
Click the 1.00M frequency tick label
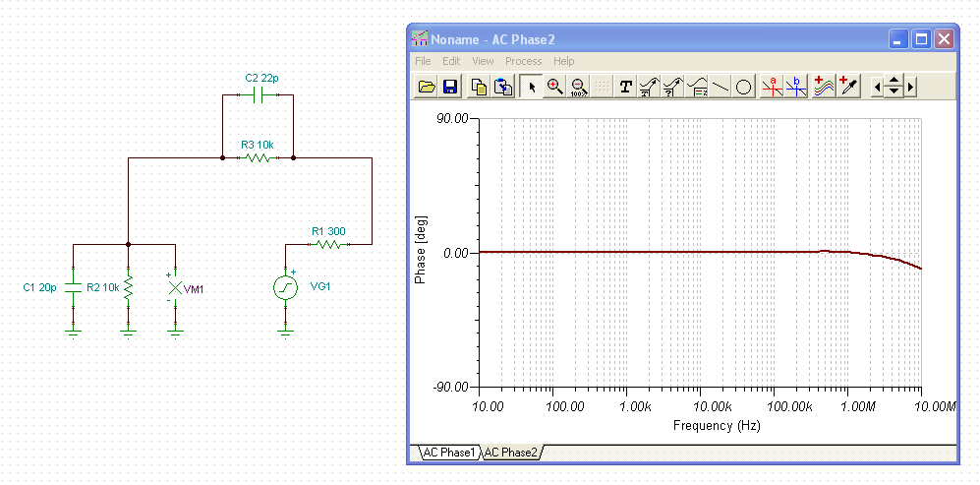click(x=857, y=406)
